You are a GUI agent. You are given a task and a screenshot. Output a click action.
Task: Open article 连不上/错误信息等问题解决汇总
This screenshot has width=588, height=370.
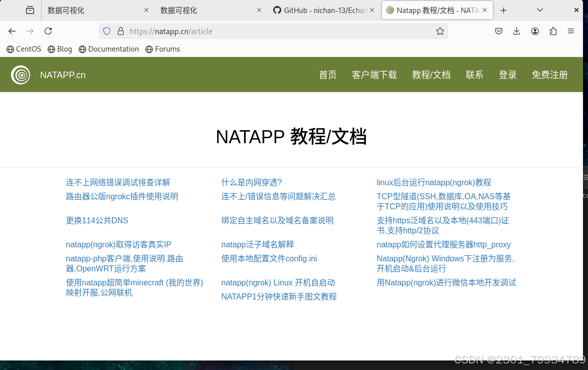pos(278,197)
